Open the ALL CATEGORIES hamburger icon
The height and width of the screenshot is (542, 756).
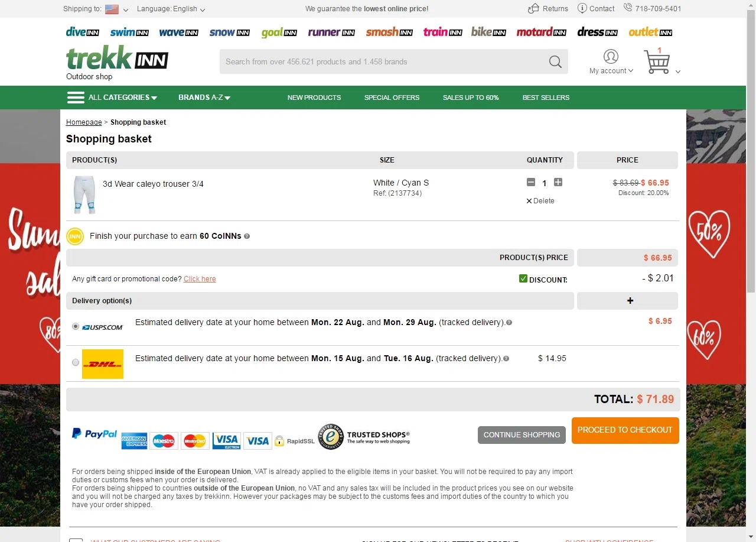click(76, 98)
